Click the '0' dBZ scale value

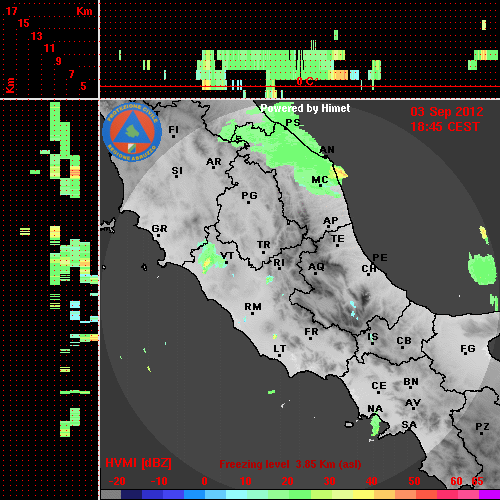[x=204, y=481]
